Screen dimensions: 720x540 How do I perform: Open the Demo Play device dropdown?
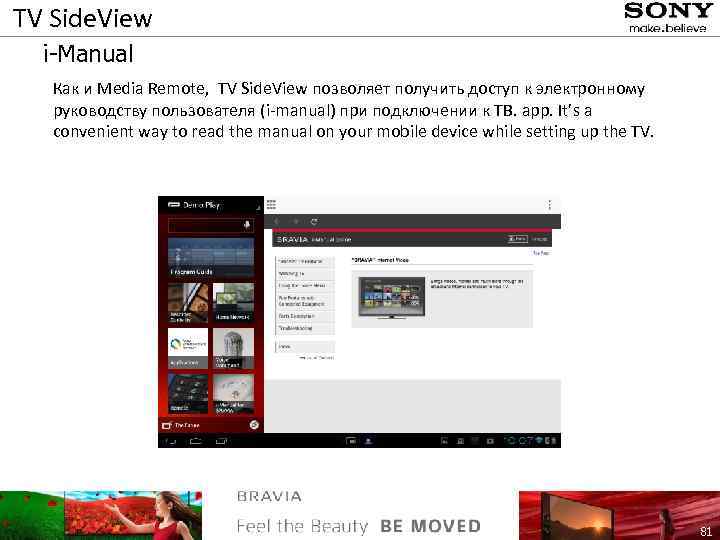pos(211,205)
